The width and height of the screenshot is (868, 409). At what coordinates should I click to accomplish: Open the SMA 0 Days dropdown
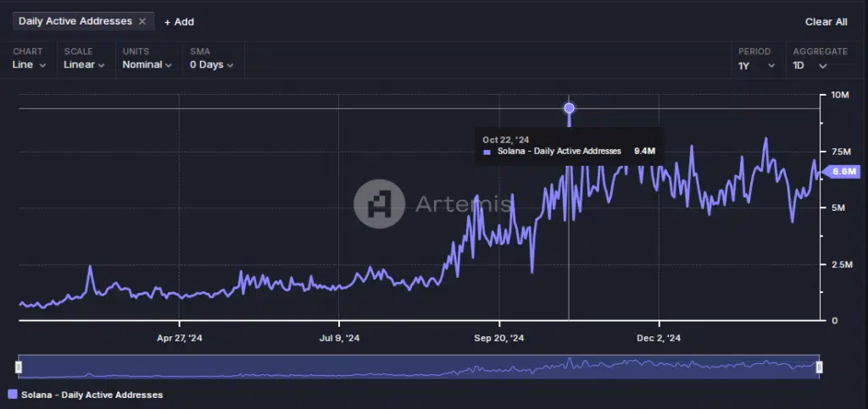pyautogui.click(x=211, y=64)
